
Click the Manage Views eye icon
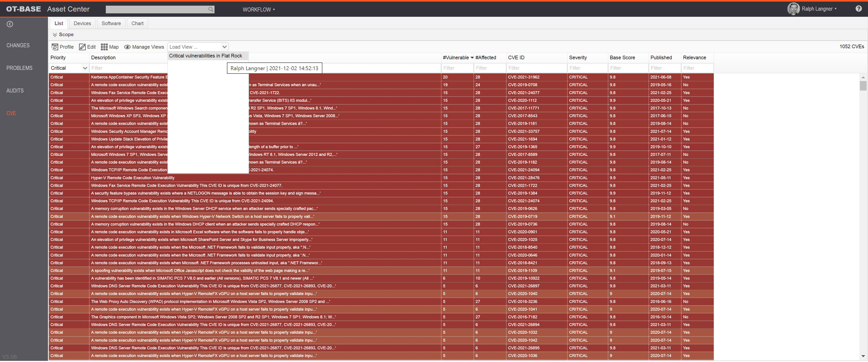[127, 47]
